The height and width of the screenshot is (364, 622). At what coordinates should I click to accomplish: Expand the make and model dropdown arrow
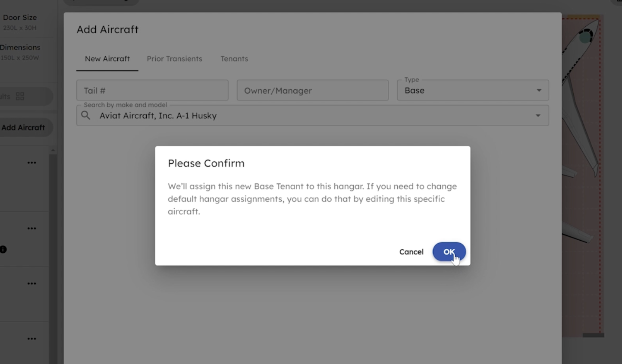tap(538, 116)
